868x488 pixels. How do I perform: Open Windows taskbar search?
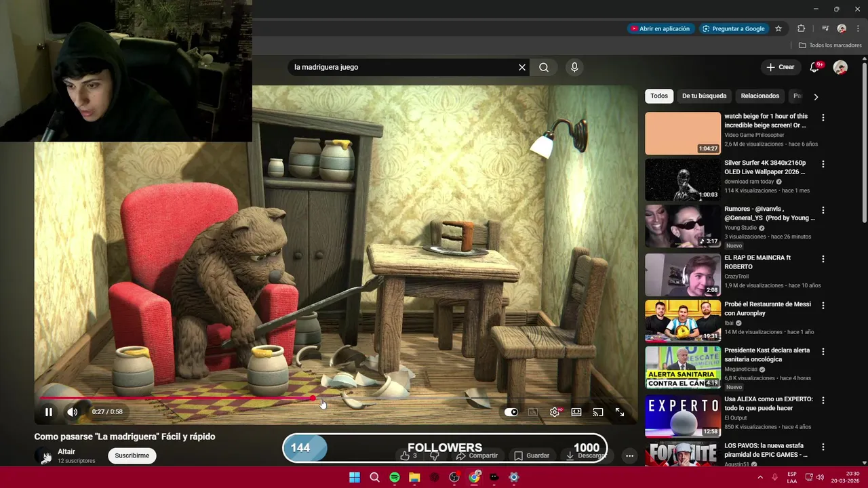click(x=374, y=477)
